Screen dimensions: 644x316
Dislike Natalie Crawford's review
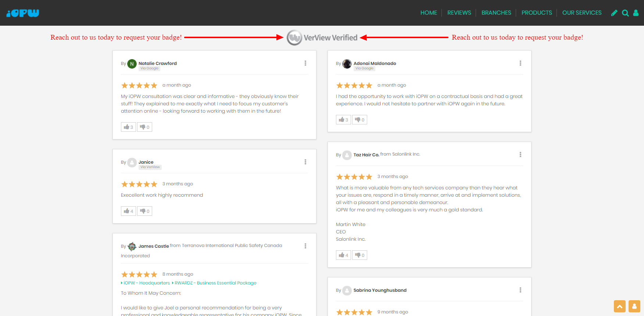coord(144,127)
